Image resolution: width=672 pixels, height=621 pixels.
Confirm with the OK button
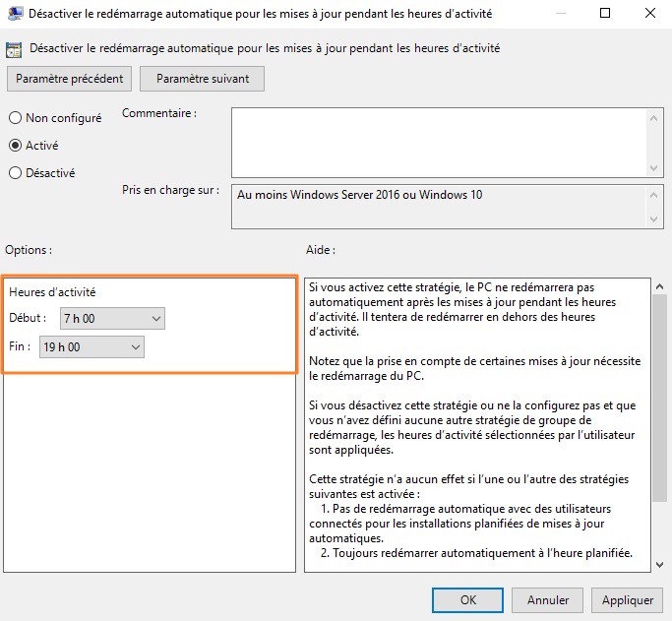point(467,600)
